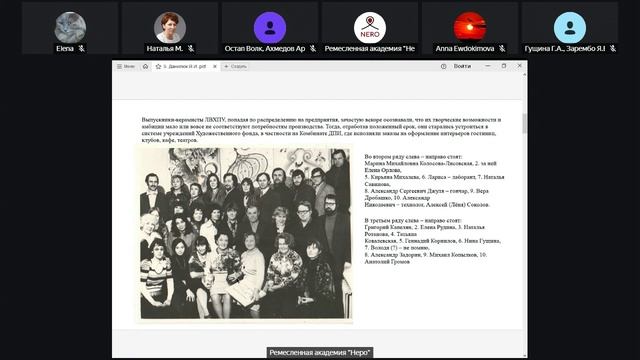Switch to the Данилюк И.И. pdf tab
Viewport: 640px width, 360px height.
[x=186, y=67]
